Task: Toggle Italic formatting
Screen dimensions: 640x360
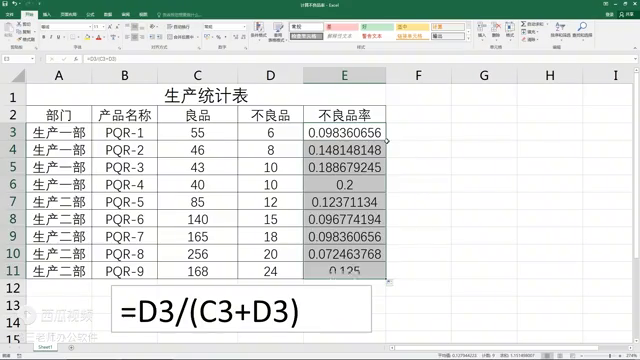Action: tap(51, 37)
